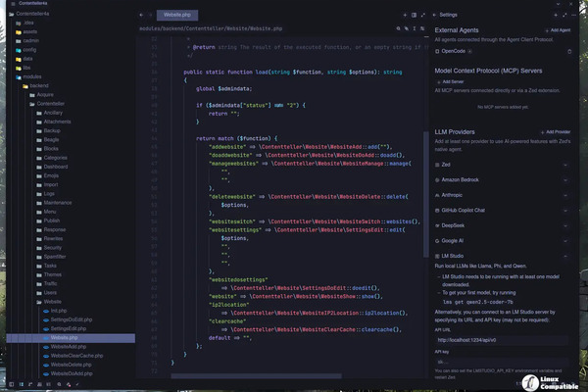Expand the DeepSeek provider chevron
The width and height of the screenshot is (588, 392).
565,225
